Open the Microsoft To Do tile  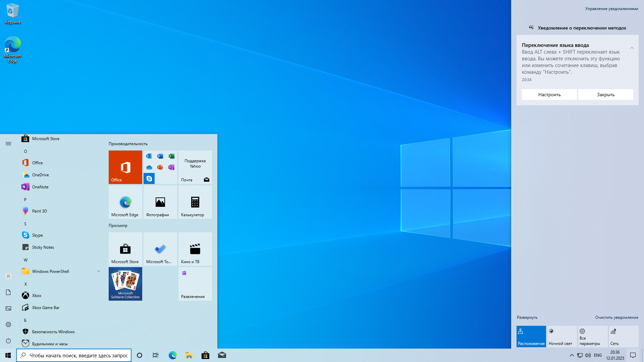point(160,249)
